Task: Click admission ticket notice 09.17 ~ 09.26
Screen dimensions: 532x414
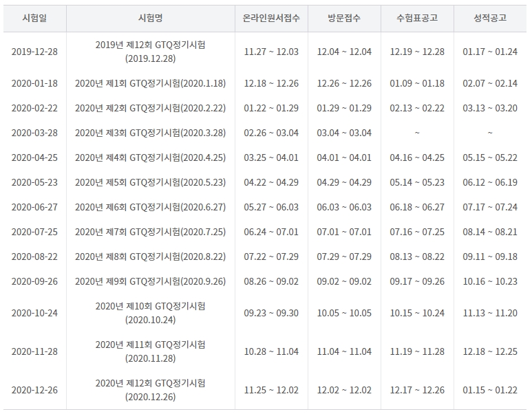Action: pos(417,281)
